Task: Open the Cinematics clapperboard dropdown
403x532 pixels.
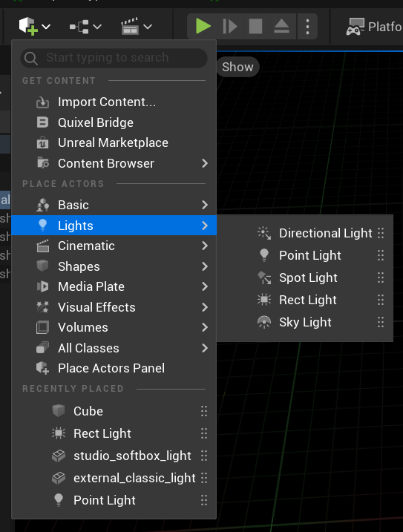Action: (136, 27)
